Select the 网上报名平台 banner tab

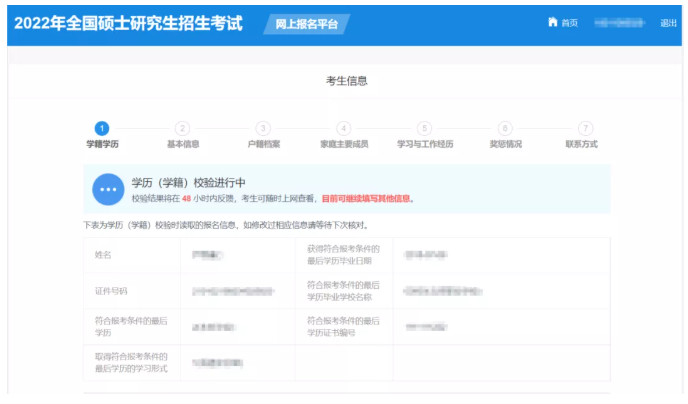(306, 24)
